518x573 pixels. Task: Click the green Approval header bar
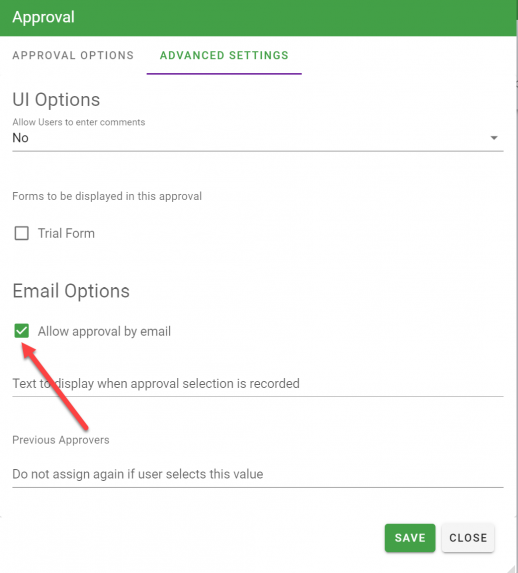point(258,18)
